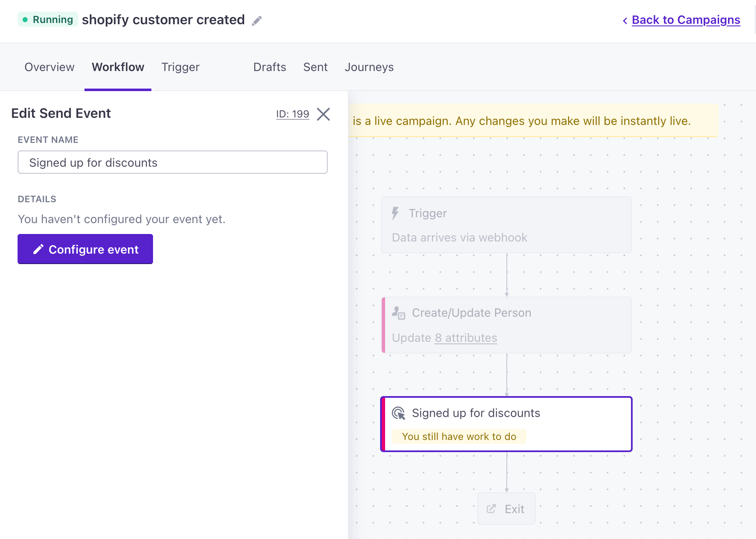The width and height of the screenshot is (756, 539).
Task: Click the send event cursor icon
Action: point(398,413)
